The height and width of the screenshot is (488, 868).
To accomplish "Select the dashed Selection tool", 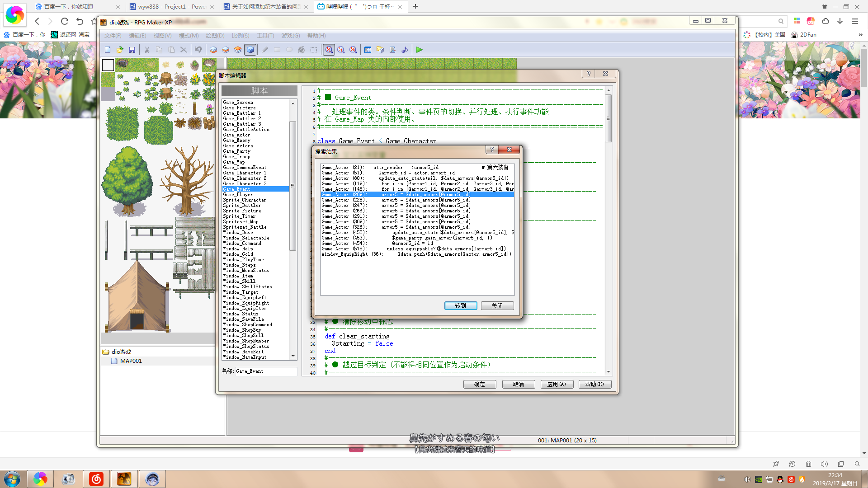I will (x=314, y=50).
